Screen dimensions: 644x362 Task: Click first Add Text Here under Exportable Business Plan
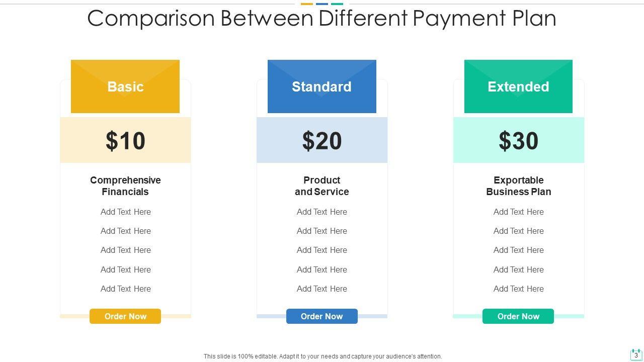[518, 212]
